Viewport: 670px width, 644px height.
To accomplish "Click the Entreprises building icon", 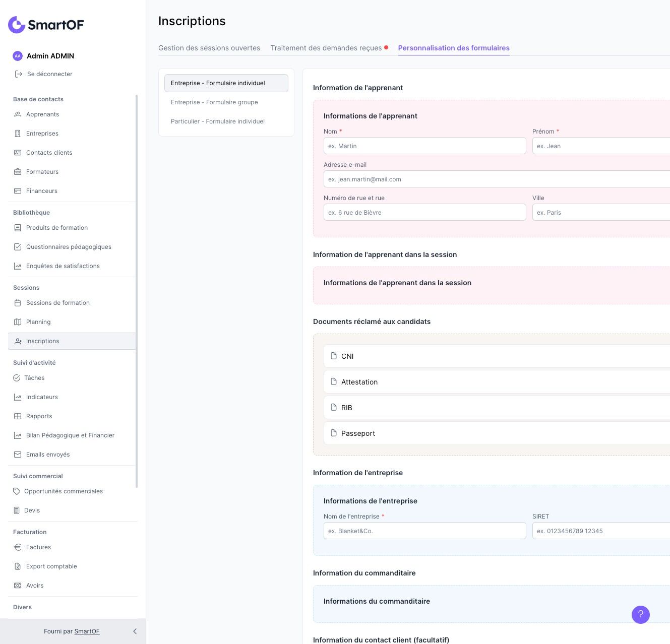I will [x=18, y=134].
